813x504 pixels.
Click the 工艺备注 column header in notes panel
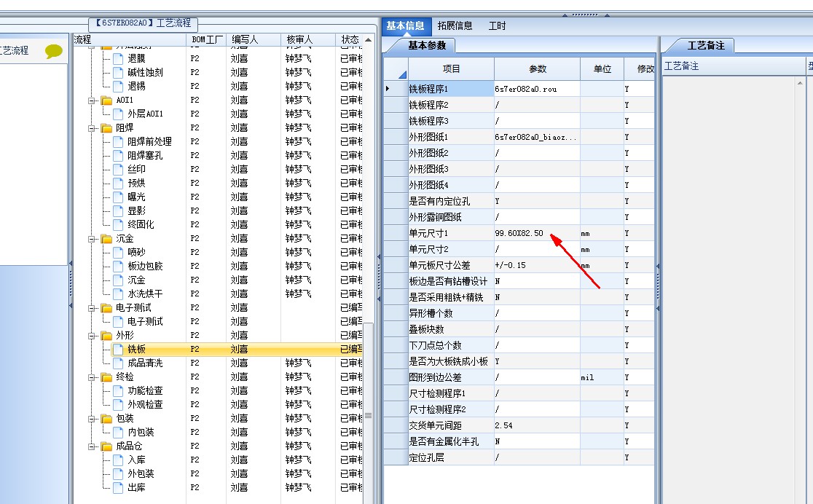tap(733, 66)
